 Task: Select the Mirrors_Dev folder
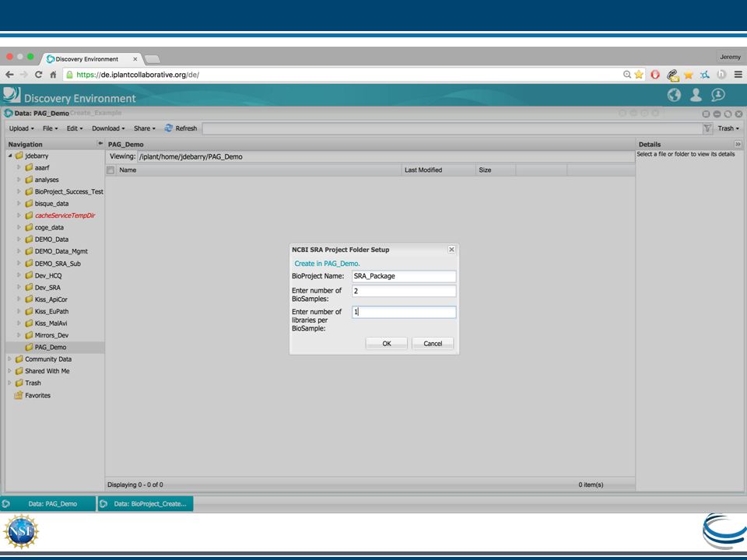click(x=47, y=335)
